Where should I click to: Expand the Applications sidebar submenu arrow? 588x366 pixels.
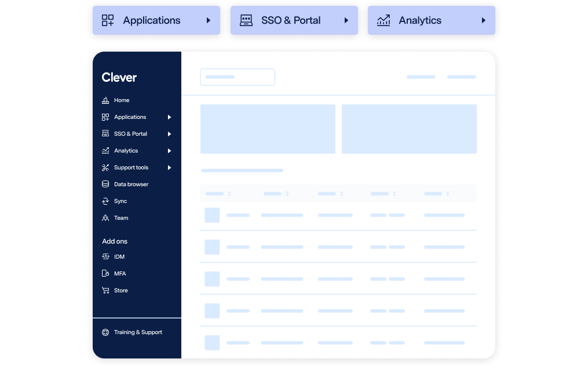tap(170, 117)
